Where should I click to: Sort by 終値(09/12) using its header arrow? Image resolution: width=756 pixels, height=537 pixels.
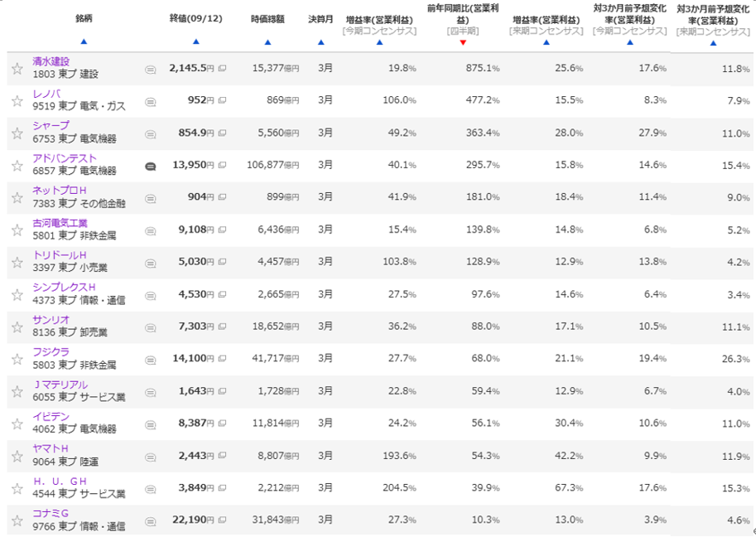(x=195, y=42)
